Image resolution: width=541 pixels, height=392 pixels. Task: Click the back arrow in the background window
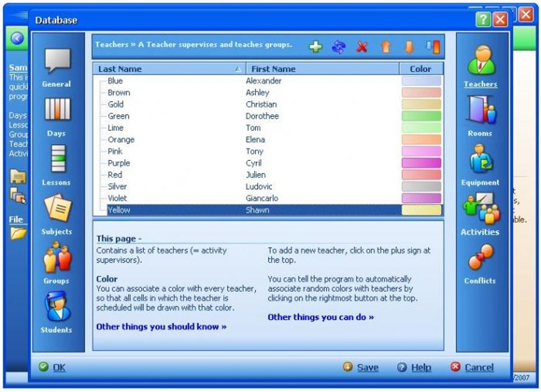click(x=18, y=38)
